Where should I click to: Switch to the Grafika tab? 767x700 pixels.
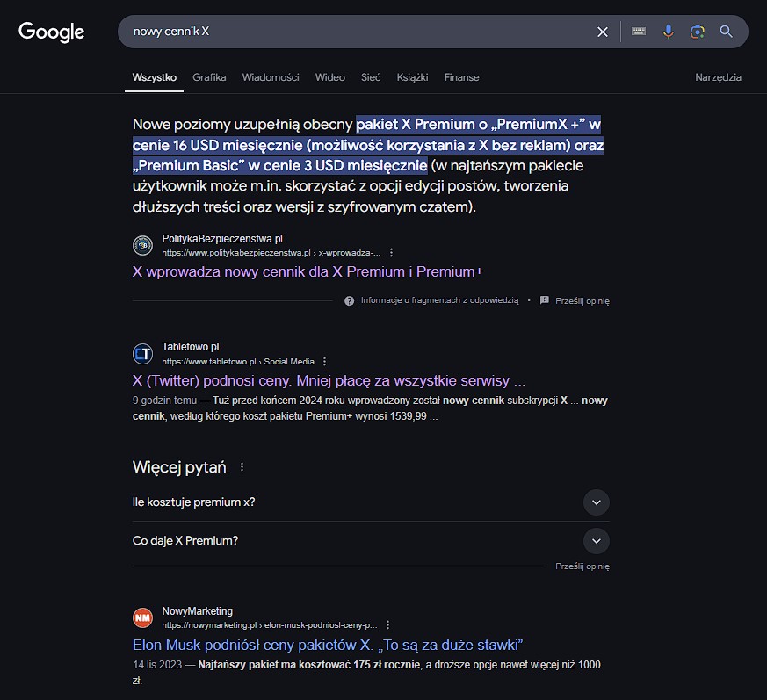[209, 77]
